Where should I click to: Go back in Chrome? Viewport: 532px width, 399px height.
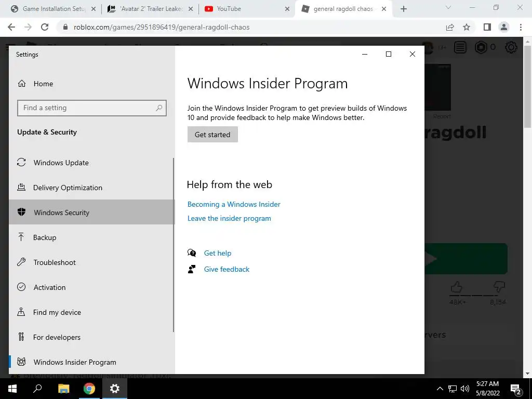(x=11, y=27)
